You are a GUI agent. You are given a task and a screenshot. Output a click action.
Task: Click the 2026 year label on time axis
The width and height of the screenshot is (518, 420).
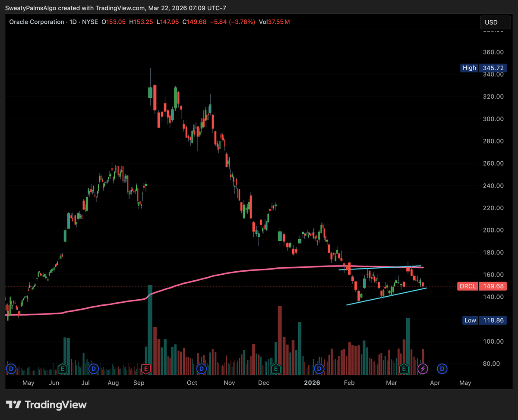point(312,383)
